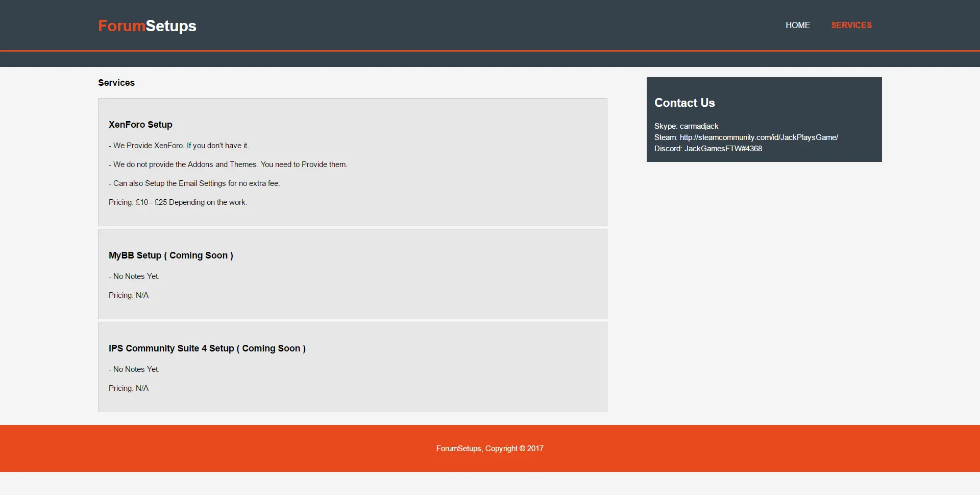The image size is (980, 495).
Task: Click the Steam community profile URL
Action: tap(758, 137)
